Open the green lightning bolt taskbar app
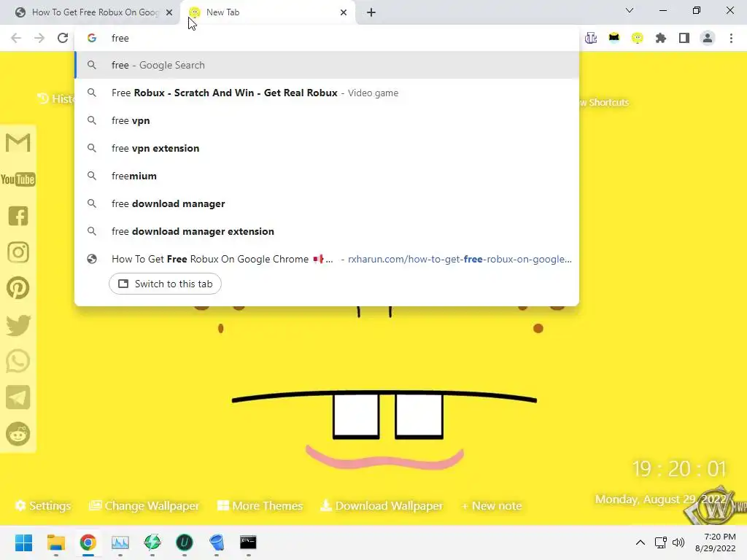 152,542
